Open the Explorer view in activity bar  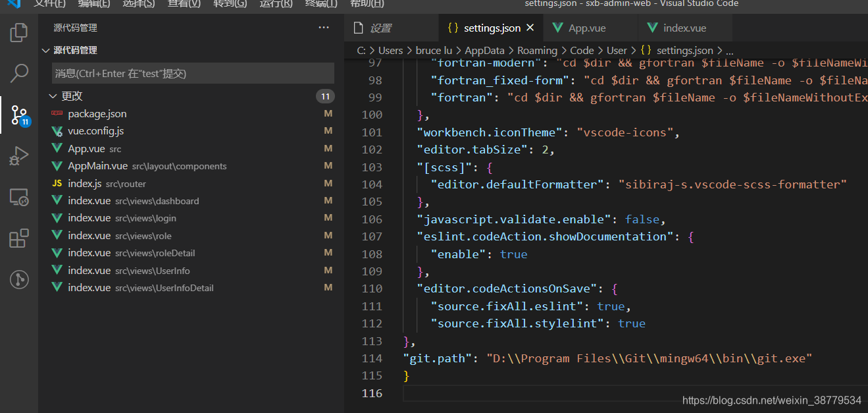click(19, 32)
